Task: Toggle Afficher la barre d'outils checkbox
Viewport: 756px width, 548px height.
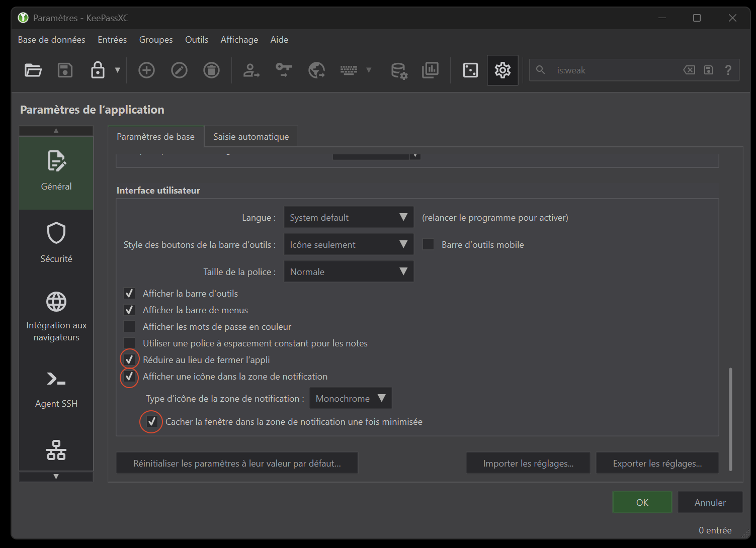Action: 129,293
